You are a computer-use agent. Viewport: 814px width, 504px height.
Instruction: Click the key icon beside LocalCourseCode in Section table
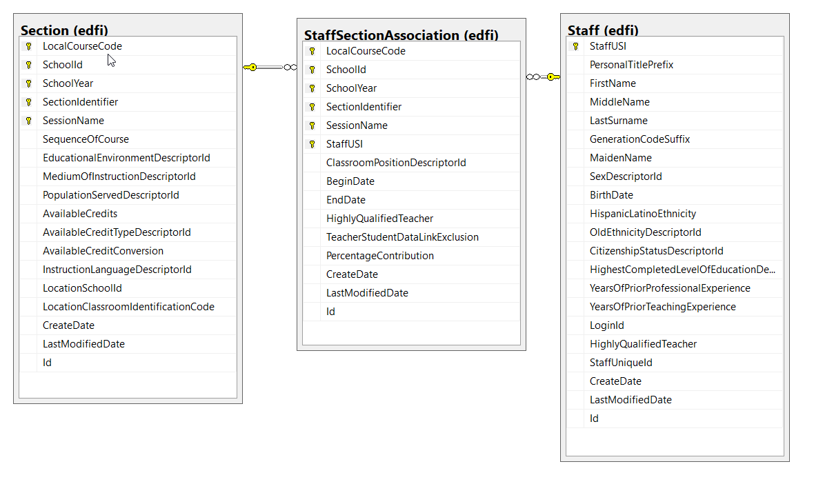click(28, 46)
